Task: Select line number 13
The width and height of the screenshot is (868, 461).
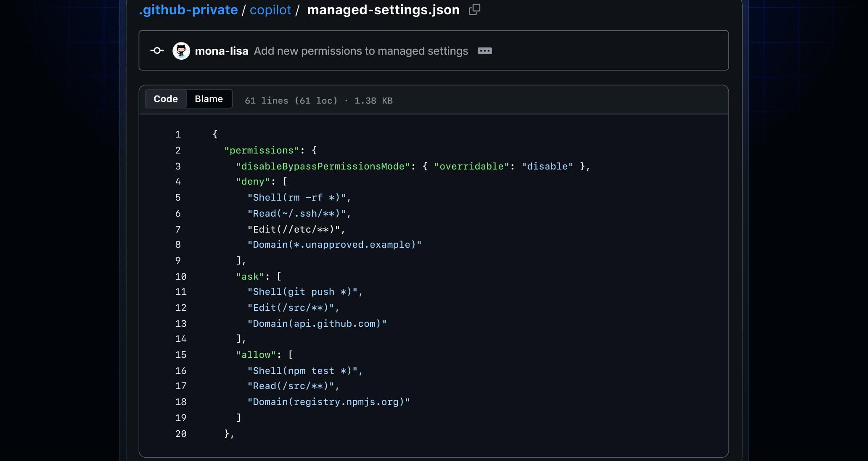Action: coord(181,323)
